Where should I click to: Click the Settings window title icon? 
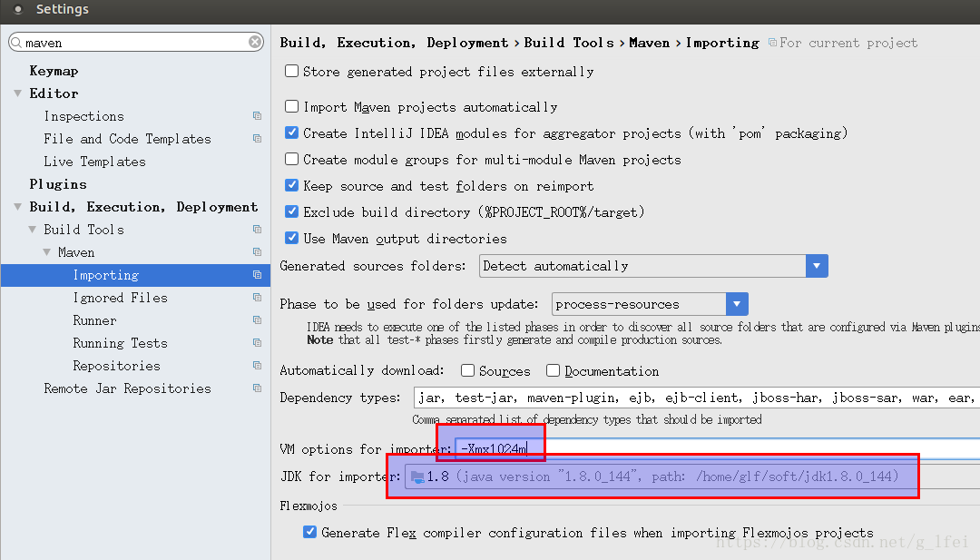coord(18,9)
